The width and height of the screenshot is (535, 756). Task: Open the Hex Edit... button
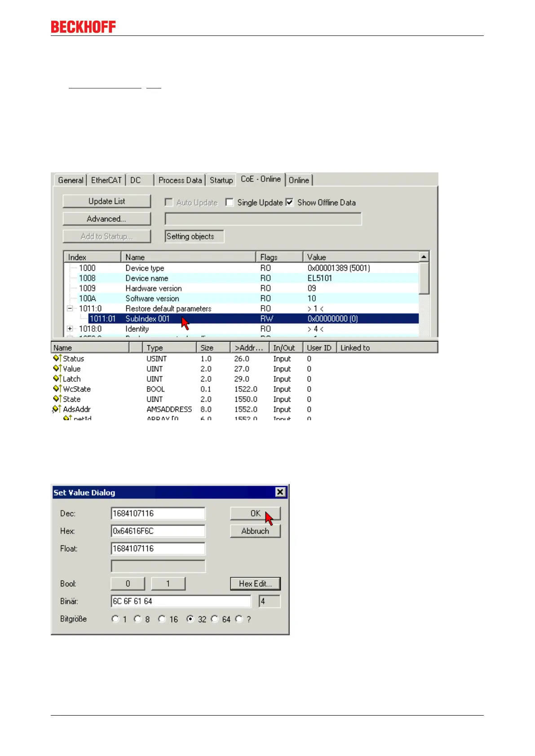tap(255, 584)
